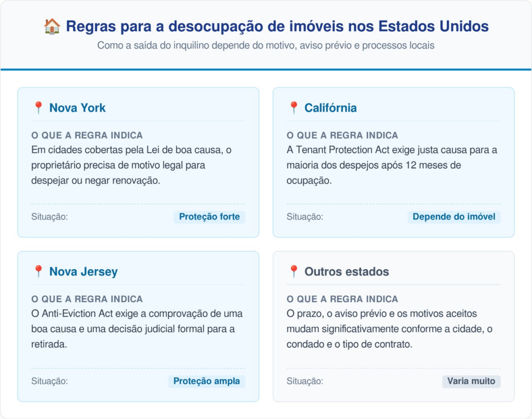
Task: Select the Proteção ampla status badge
Action: (x=207, y=381)
